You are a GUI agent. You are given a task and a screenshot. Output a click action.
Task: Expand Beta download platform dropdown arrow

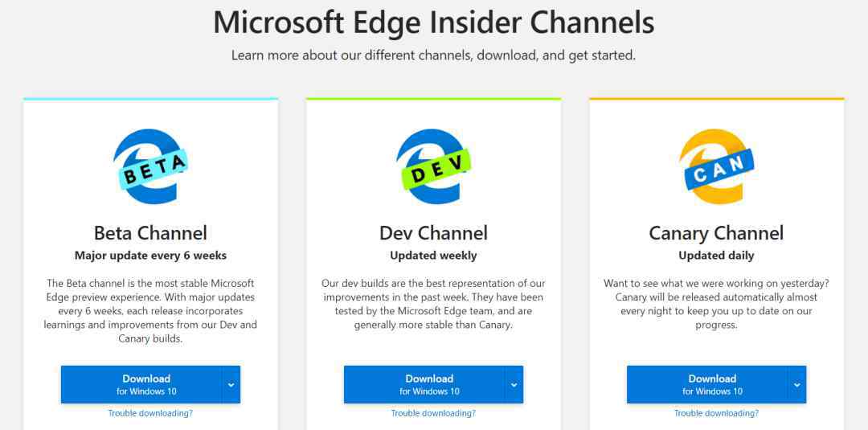231,385
